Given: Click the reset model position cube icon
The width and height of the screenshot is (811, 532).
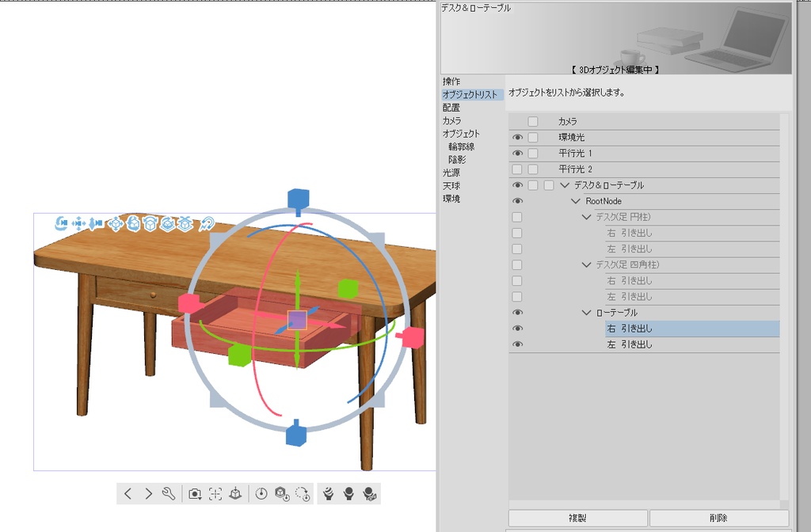Looking at the screenshot, I should coord(282,494).
